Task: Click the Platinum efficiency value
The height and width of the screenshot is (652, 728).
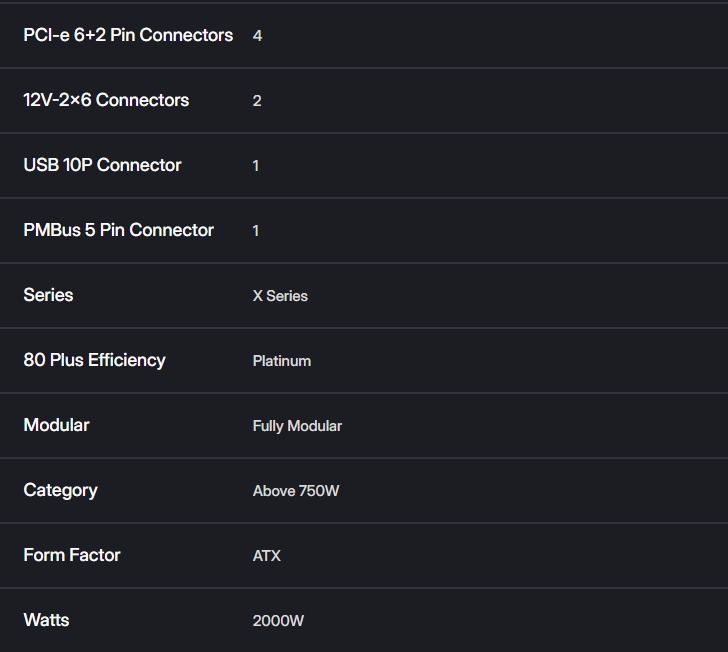Action: (282, 361)
